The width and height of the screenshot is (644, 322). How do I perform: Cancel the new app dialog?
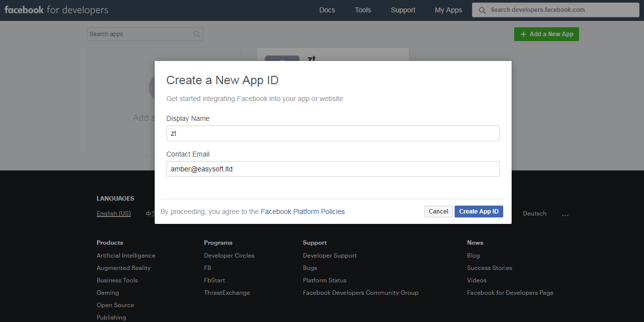click(438, 212)
